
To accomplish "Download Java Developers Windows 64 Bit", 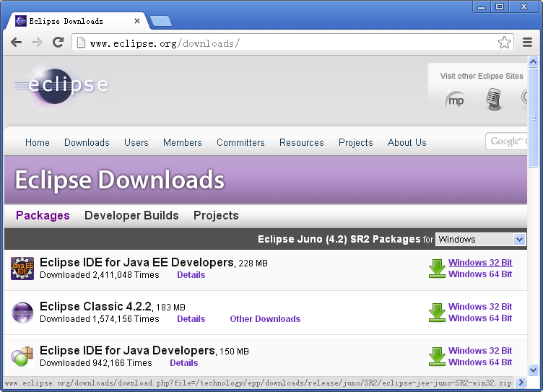I will pyautogui.click(x=480, y=362).
